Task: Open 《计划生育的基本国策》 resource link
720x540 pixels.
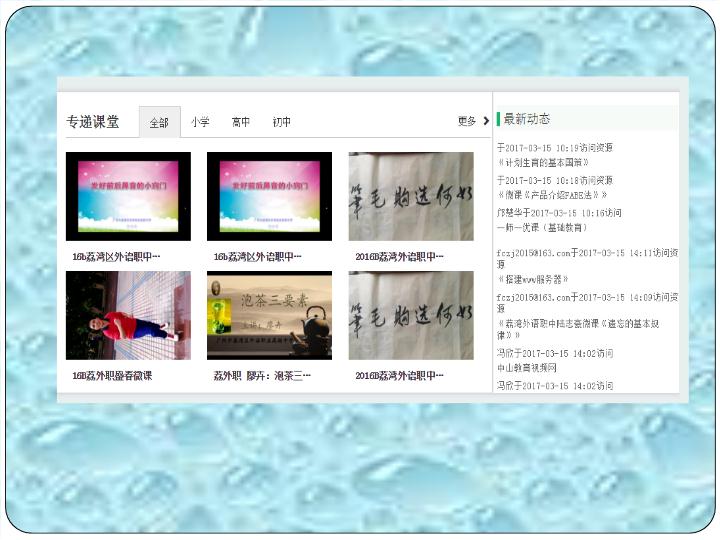Action: coord(543,162)
